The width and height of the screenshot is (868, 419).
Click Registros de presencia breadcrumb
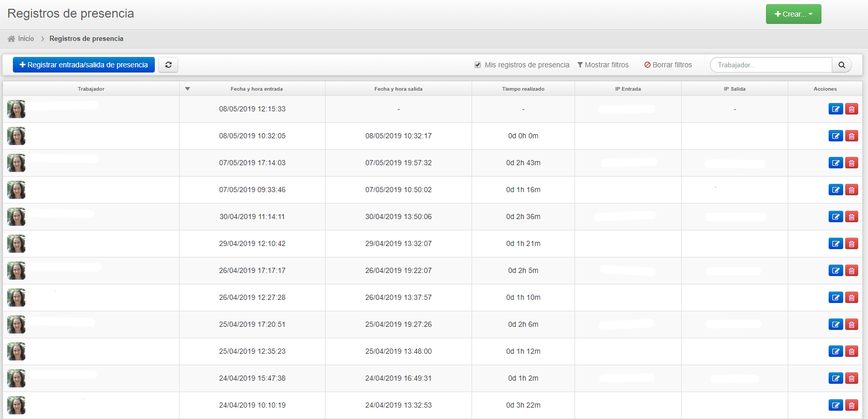[x=86, y=38]
